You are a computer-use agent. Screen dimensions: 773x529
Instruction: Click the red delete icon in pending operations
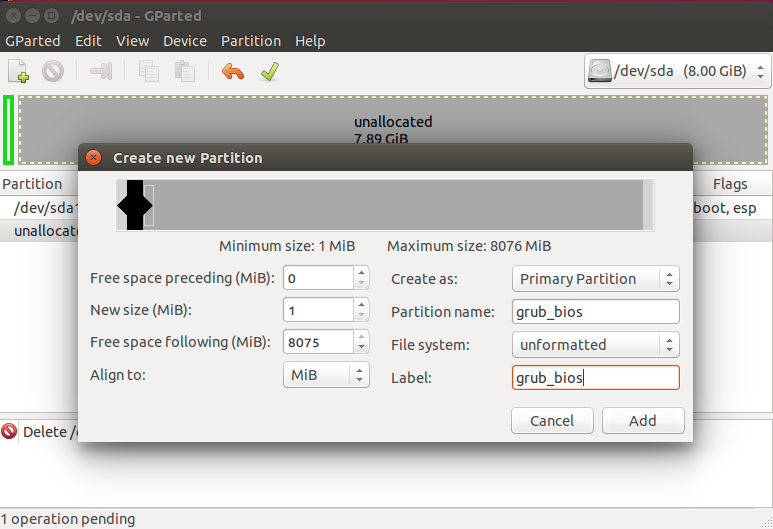(x=9, y=431)
